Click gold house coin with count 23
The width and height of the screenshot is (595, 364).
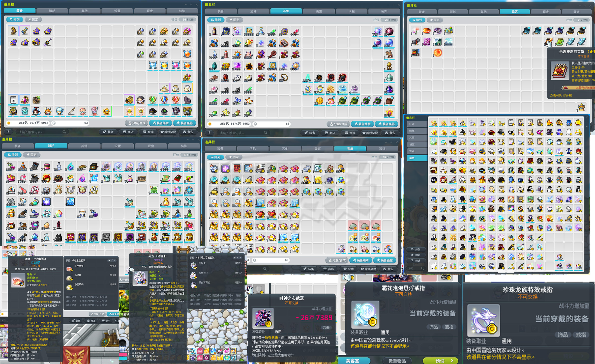pyautogui.click(x=319, y=101)
